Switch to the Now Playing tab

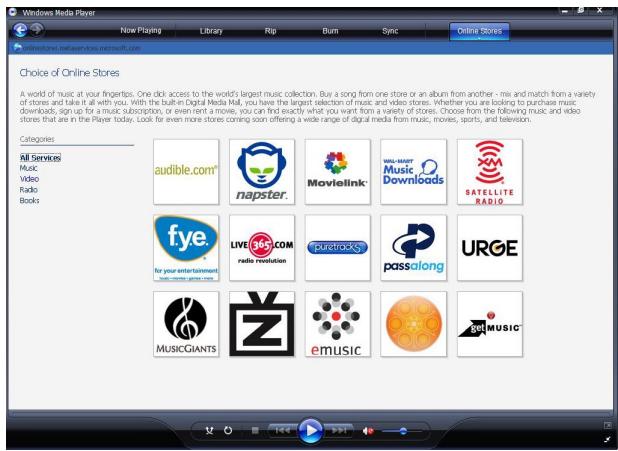(141, 30)
